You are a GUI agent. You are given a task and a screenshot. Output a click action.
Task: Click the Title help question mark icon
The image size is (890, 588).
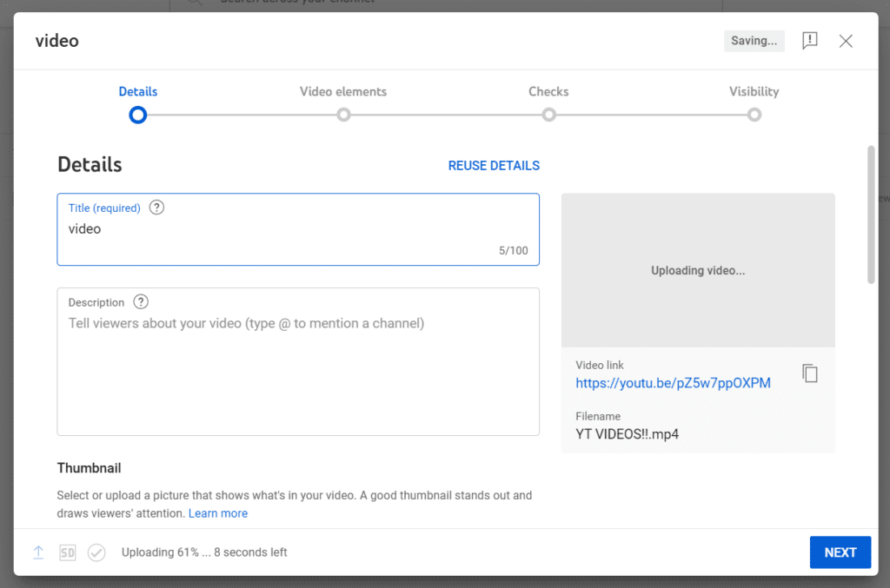coord(156,208)
